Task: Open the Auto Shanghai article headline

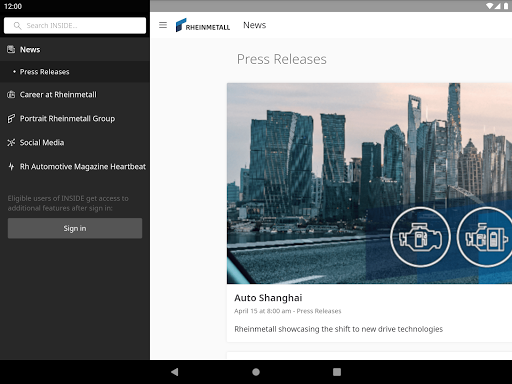Action: click(268, 298)
